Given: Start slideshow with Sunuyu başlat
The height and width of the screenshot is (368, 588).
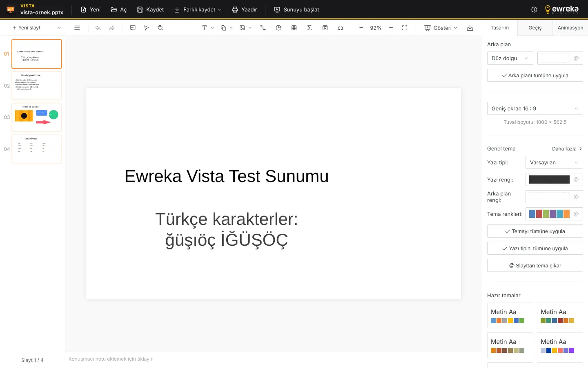Looking at the screenshot, I should tap(296, 9).
